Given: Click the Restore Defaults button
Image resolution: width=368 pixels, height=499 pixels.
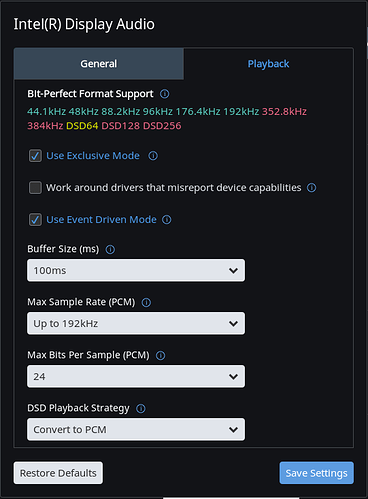Looking at the screenshot, I should pyautogui.click(x=58, y=473).
